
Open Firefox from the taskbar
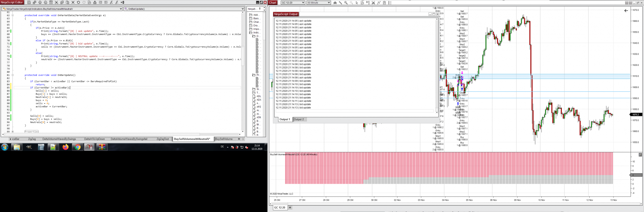click(x=65, y=147)
